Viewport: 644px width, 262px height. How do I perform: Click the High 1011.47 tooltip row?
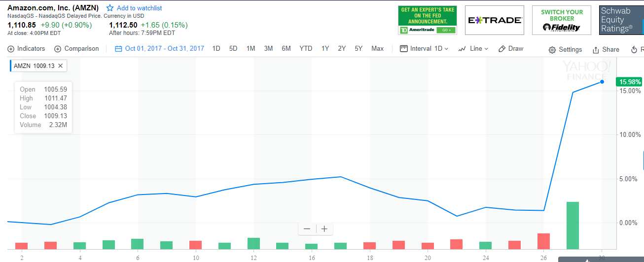click(43, 98)
